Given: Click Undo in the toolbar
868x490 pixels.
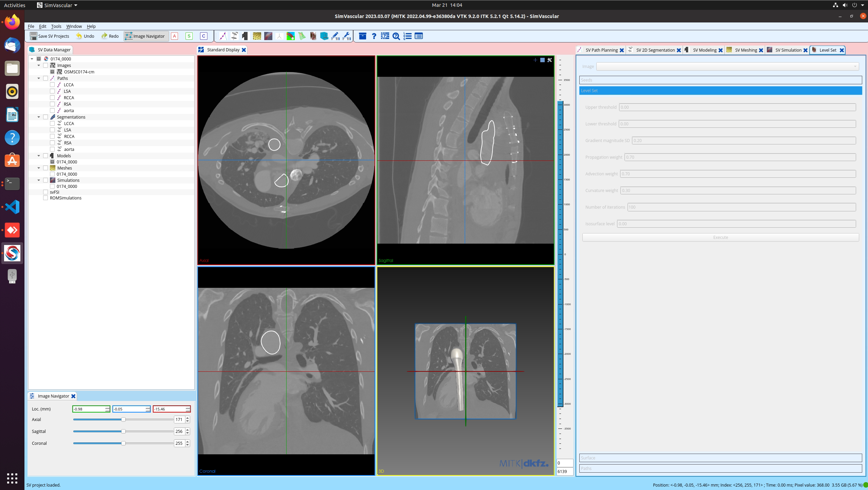Looking at the screenshot, I should coord(85,36).
